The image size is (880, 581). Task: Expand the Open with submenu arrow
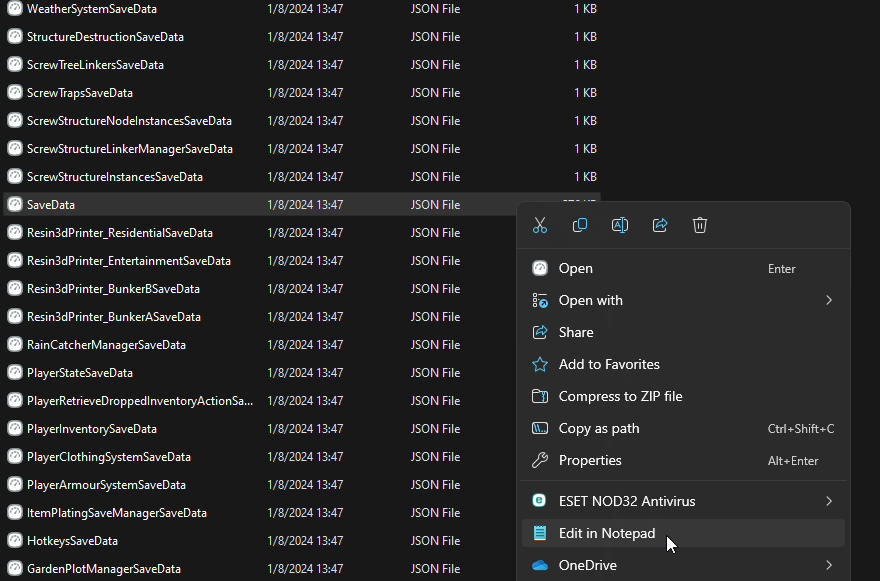[829, 300]
